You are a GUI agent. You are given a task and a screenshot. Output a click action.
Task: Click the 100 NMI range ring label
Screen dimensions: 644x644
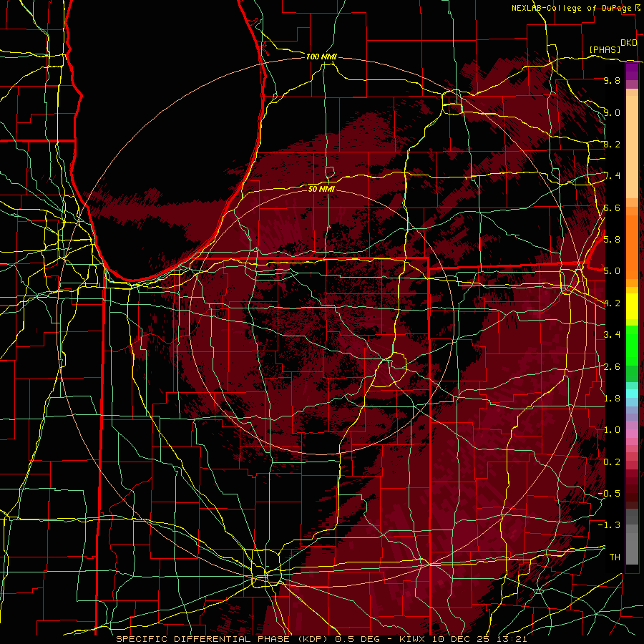(321, 57)
